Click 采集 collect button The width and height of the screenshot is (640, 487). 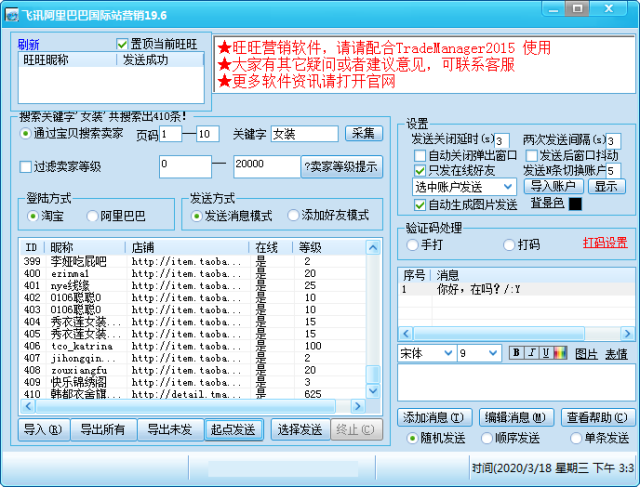[364, 133]
